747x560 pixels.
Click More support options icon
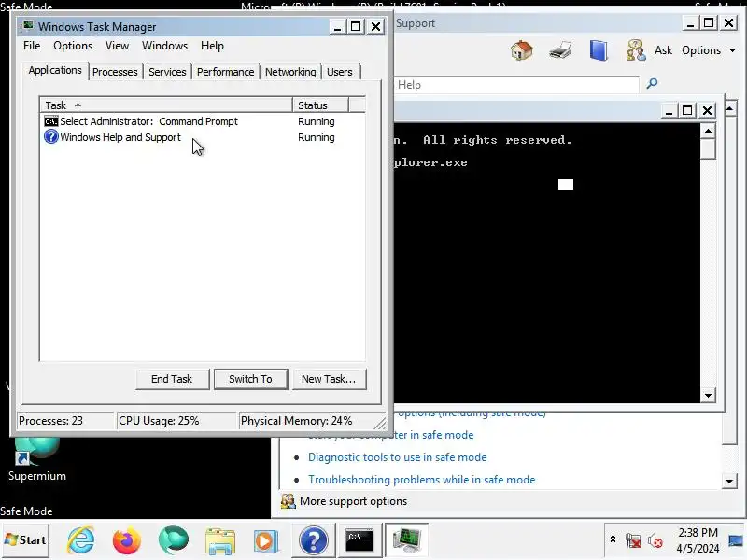[x=289, y=501]
